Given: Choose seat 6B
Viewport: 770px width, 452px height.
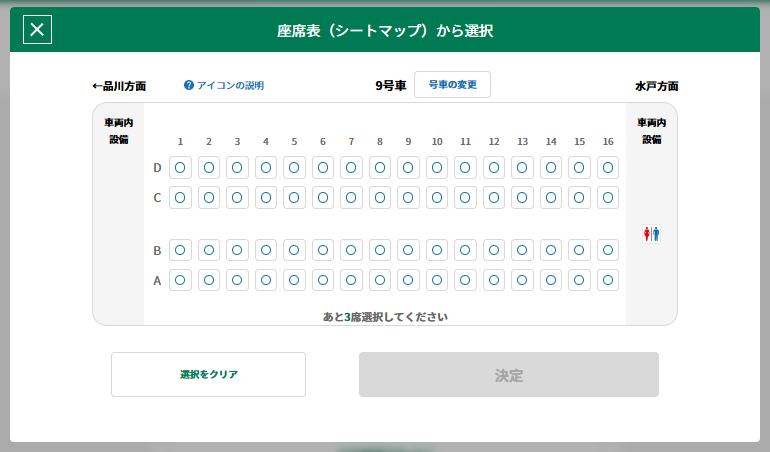Looking at the screenshot, I should (x=323, y=250).
